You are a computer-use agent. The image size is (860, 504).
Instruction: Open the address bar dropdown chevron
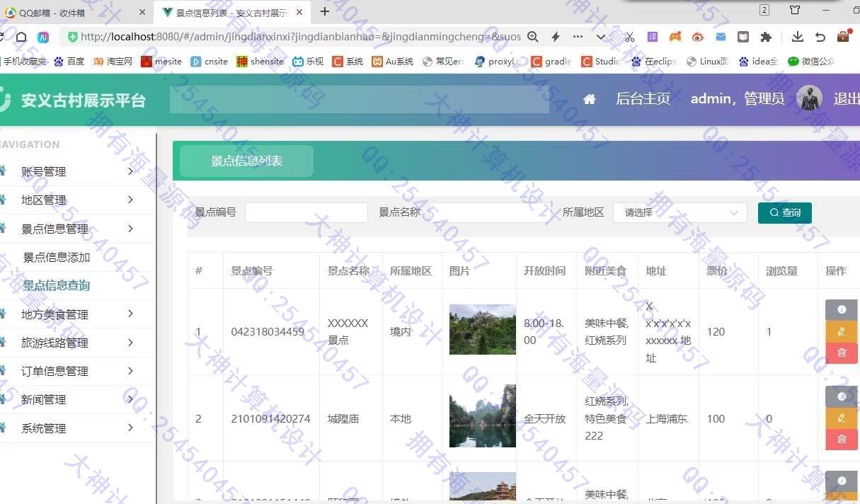point(601,37)
